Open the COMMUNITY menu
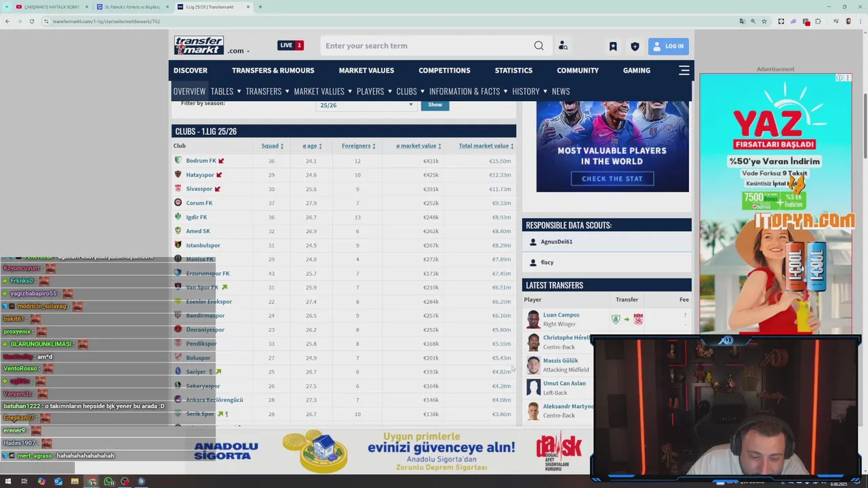 (578, 70)
